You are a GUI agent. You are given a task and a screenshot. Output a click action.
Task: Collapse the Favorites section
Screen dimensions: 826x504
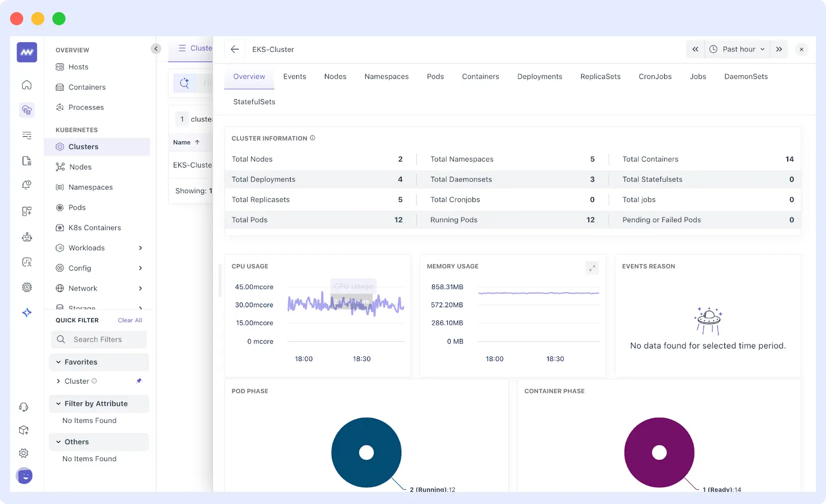click(x=58, y=362)
